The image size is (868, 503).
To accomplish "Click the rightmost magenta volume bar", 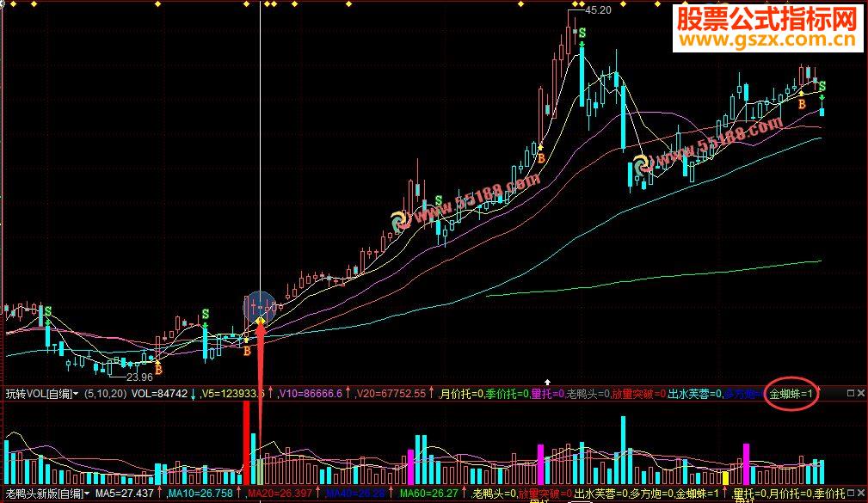I will (746, 464).
